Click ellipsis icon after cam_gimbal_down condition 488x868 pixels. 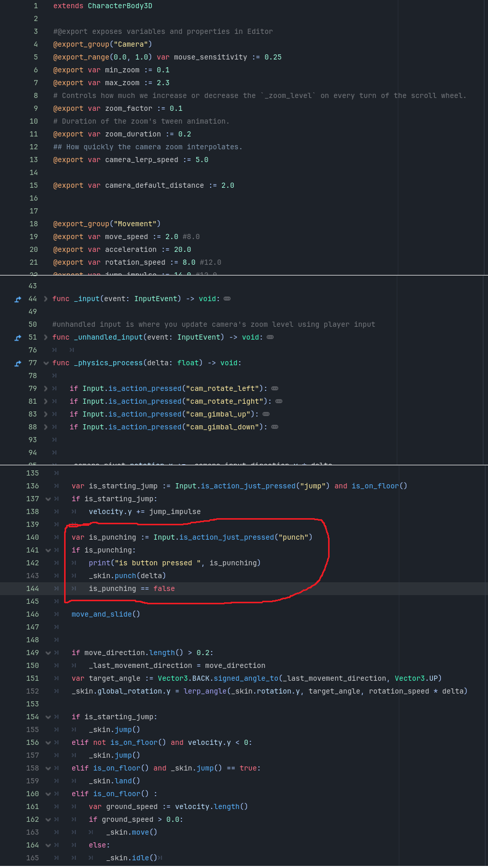pyautogui.click(x=275, y=427)
